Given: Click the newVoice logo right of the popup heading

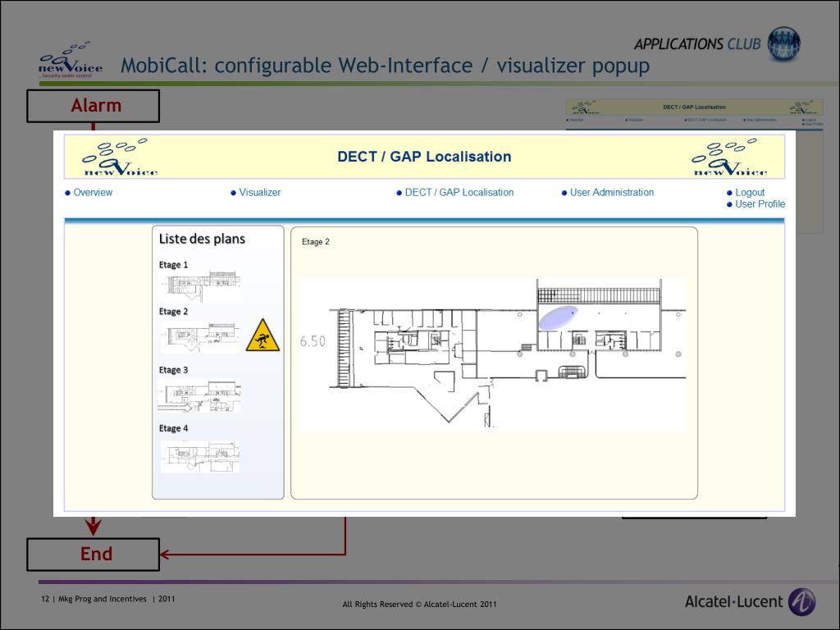Looking at the screenshot, I should (729, 157).
